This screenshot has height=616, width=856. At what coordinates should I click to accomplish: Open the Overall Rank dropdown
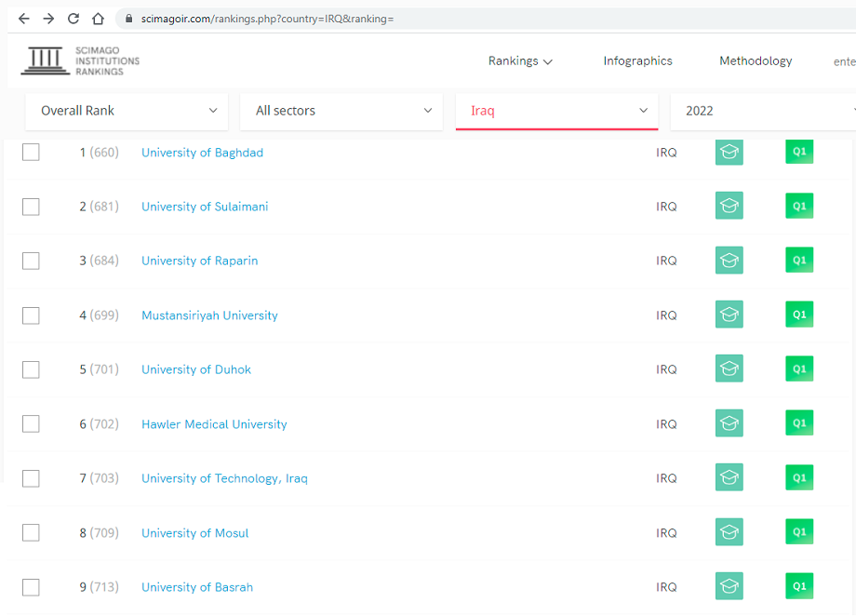[x=127, y=111]
